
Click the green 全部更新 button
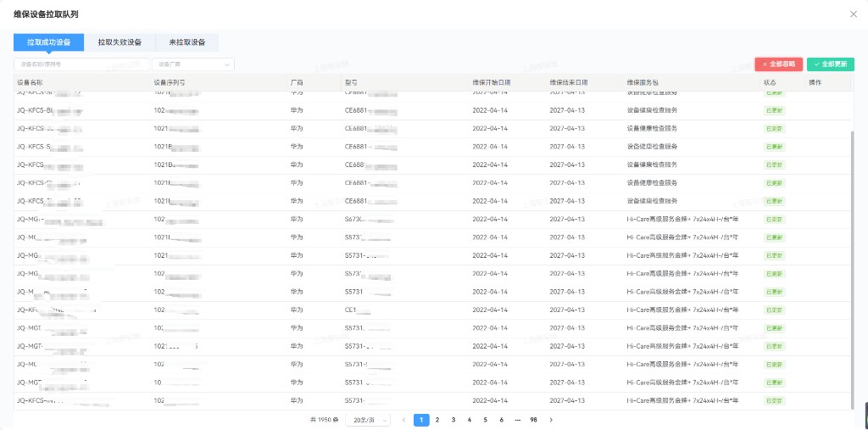pyautogui.click(x=831, y=64)
